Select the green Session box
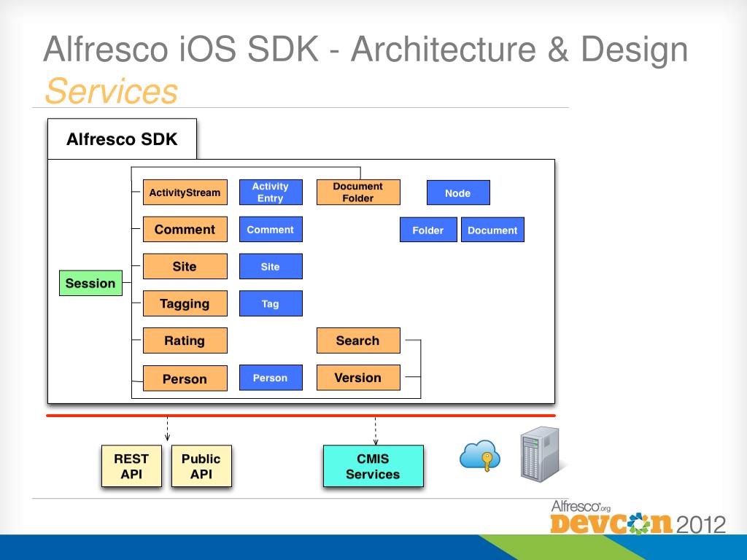747x560 pixels. (90, 284)
